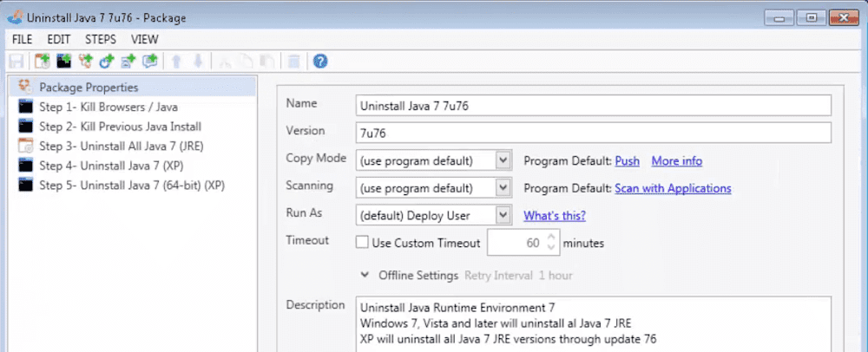Open the Scanning dropdown
Image resolution: width=868 pixels, height=352 pixels.
pyautogui.click(x=503, y=187)
